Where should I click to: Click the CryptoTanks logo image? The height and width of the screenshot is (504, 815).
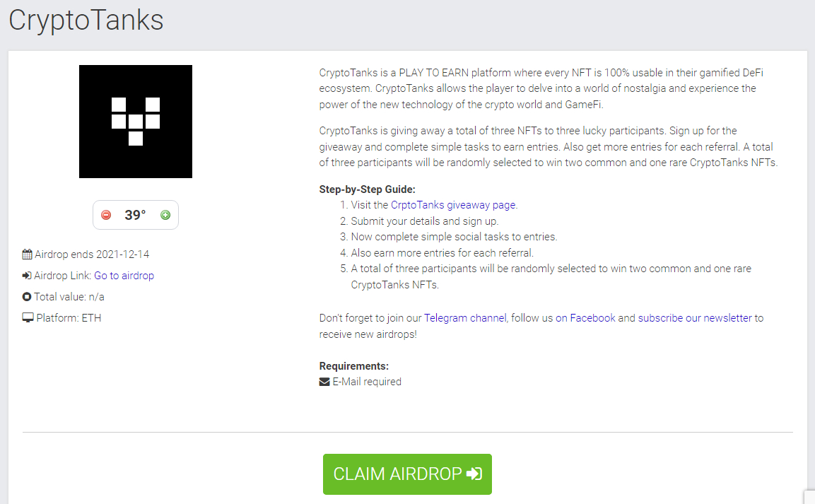tap(136, 122)
